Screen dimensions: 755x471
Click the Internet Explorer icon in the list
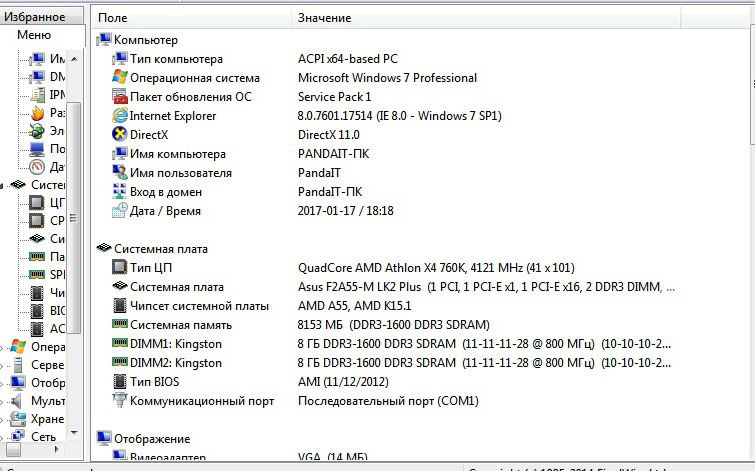[x=119, y=116]
